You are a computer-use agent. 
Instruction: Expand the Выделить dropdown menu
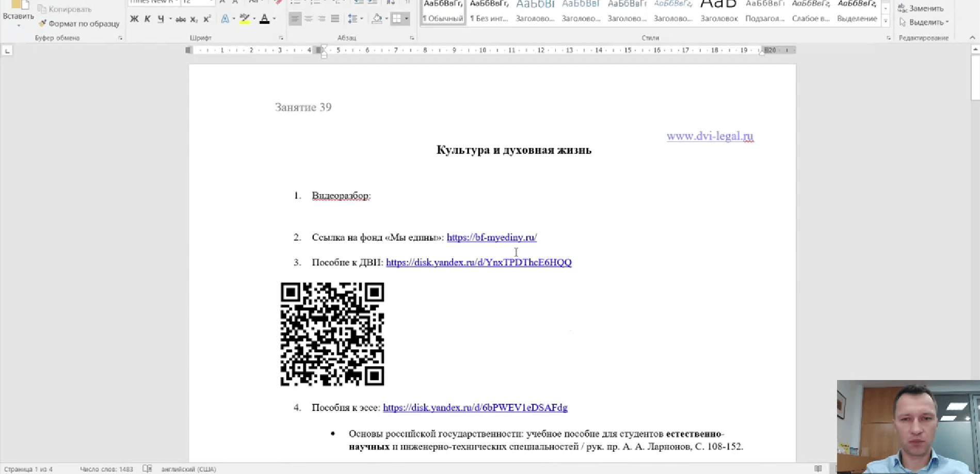tap(946, 23)
